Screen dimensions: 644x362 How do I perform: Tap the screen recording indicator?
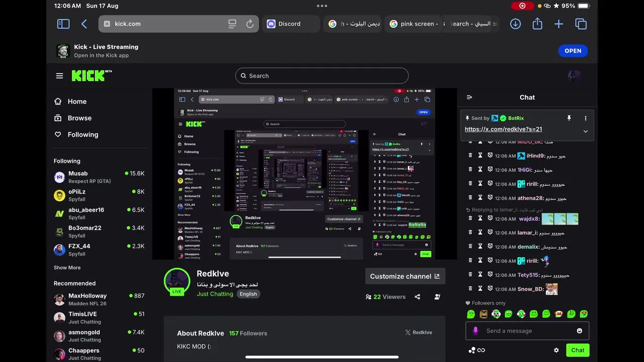(522, 6)
